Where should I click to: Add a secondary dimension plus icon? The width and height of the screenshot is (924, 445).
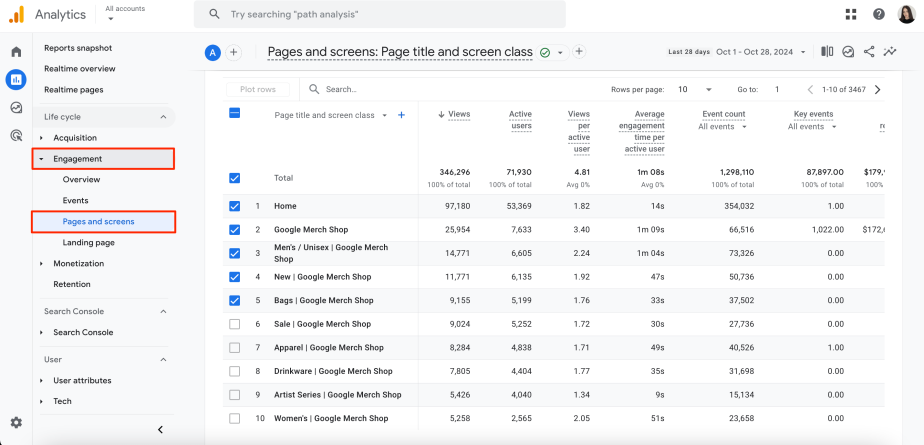coord(401,116)
